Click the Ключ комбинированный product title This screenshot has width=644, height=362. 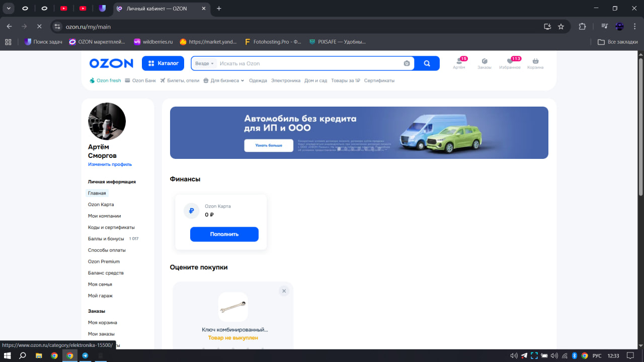pos(235,330)
